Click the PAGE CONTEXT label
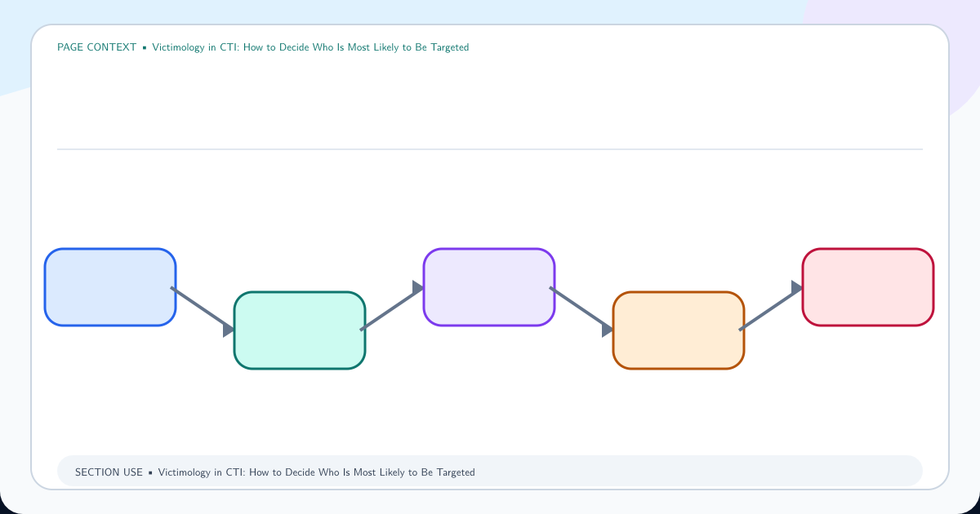Viewport: 980px width, 514px height. point(96,47)
